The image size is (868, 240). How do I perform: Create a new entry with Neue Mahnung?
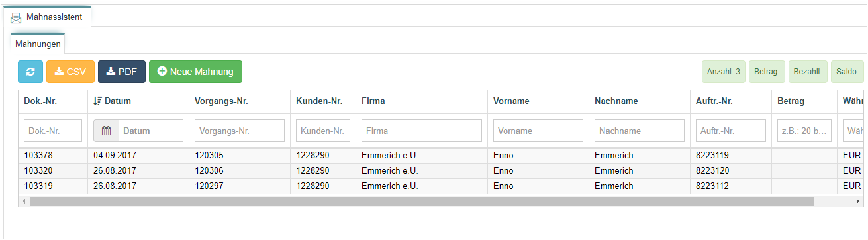click(x=195, y=72)
